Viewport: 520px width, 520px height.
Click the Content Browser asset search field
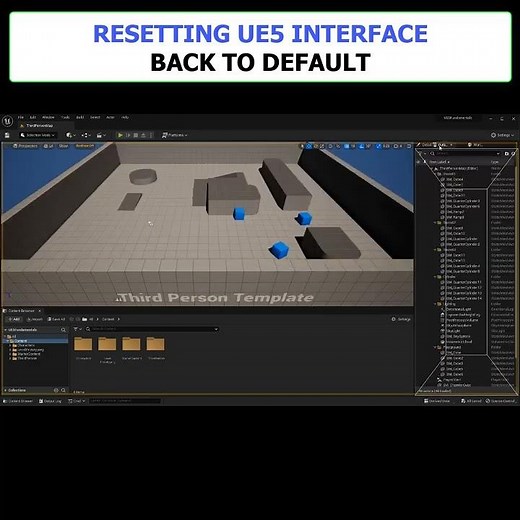tap(152, 329)
